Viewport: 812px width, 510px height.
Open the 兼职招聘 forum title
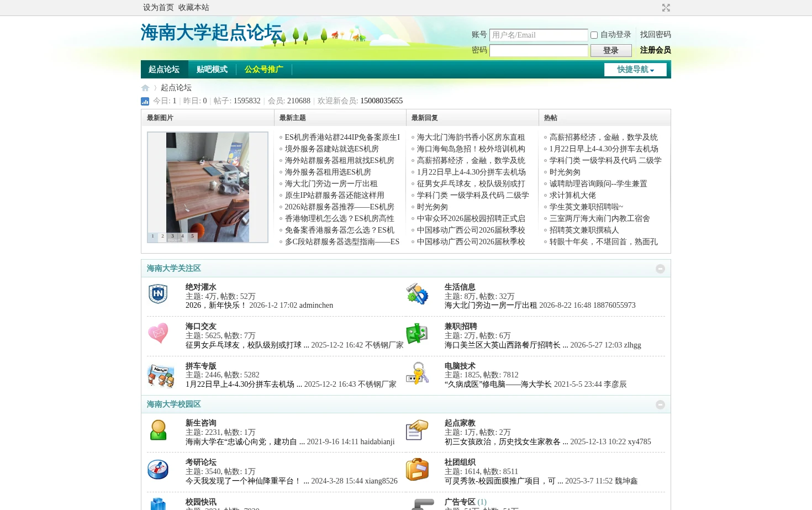[x=461, y=326]
